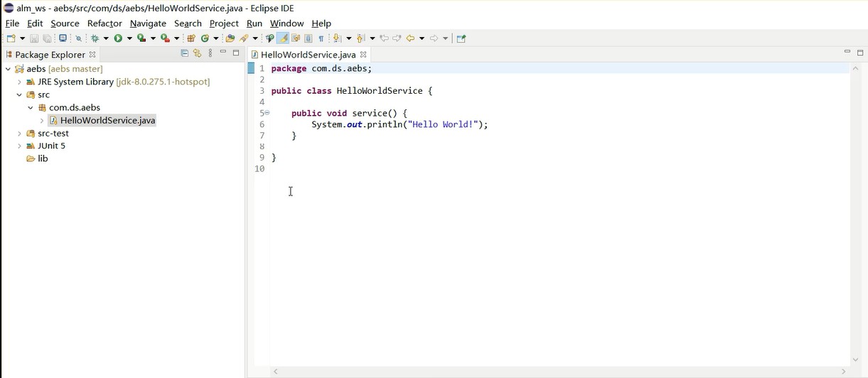Screen dimensions: 868x378
Task: Open the Run configurations dropdown arrow
Action: point(129,38)
